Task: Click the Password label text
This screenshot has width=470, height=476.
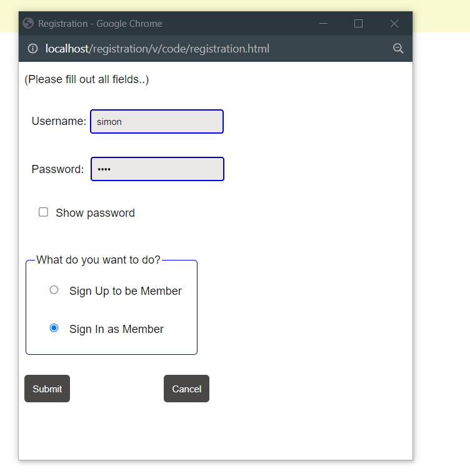Action: (57, 169)
